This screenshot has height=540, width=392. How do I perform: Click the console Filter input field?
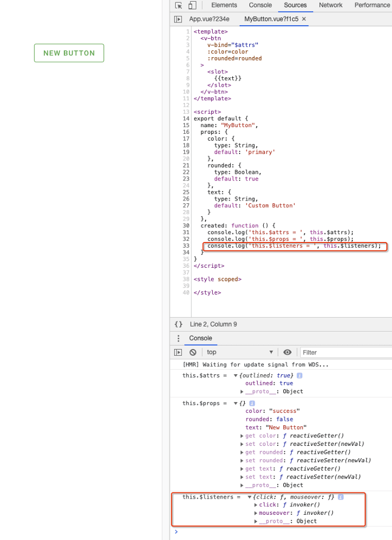(346, 352)
